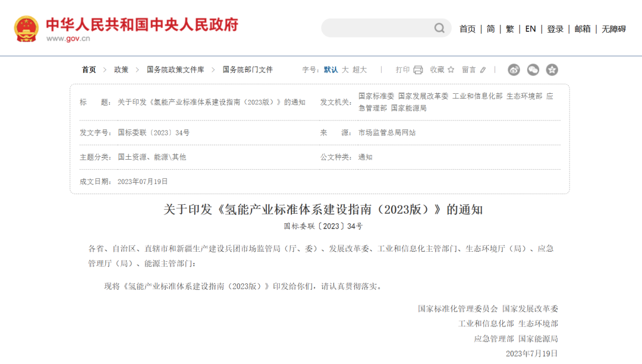Share to Weibo with the icon

click(514, 70)
